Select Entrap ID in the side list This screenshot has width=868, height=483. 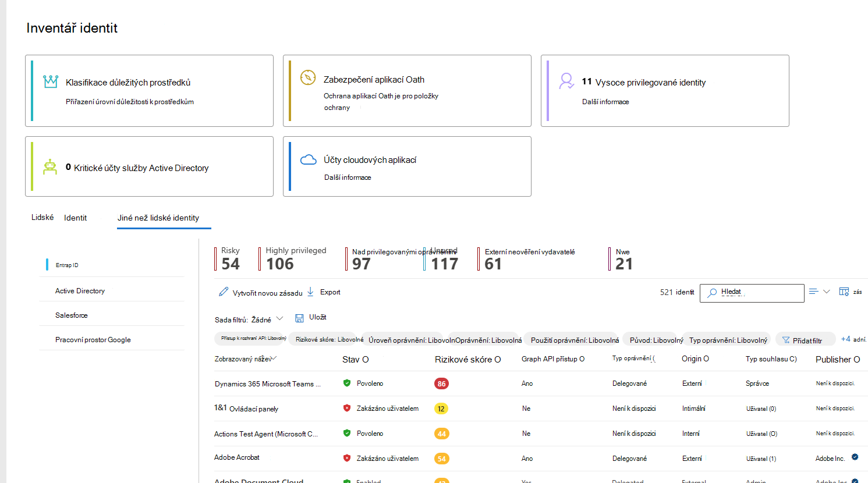[x=67, y=265]
